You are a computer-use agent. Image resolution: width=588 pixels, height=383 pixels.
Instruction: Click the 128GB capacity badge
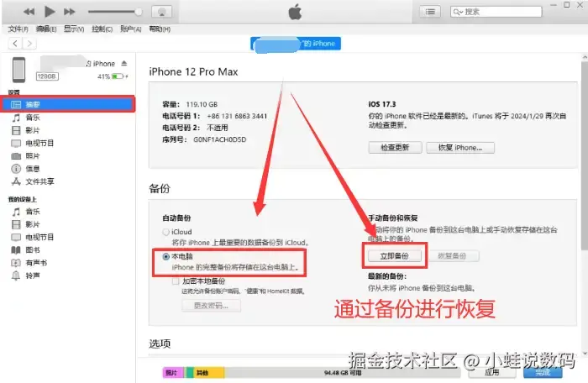(47, 76)
